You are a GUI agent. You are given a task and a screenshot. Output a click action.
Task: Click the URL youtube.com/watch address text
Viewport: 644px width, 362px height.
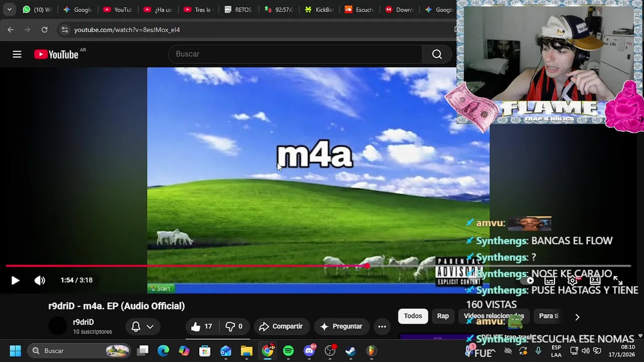pyautogui.click(x=127, y=30)
